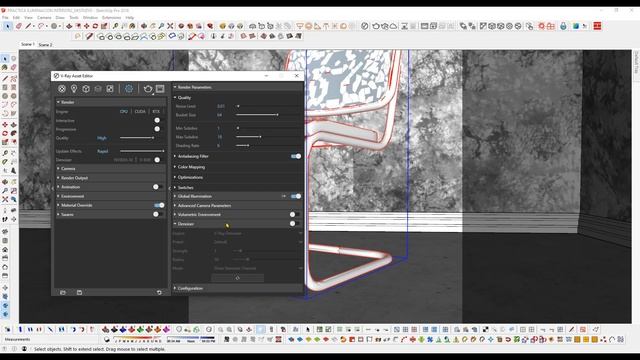Screen dimensions: 640x360
Task: Click the Zoom Extents tool in top toolbar
Action: (x=170, y=26)
